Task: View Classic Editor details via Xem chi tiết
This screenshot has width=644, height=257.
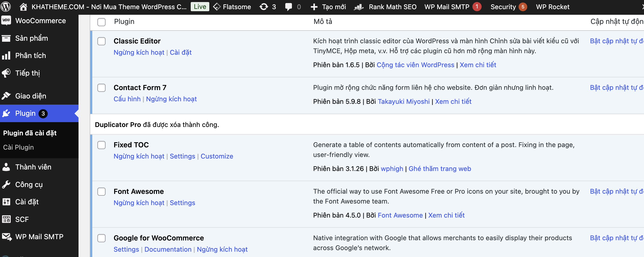Action: click(478, 65)
